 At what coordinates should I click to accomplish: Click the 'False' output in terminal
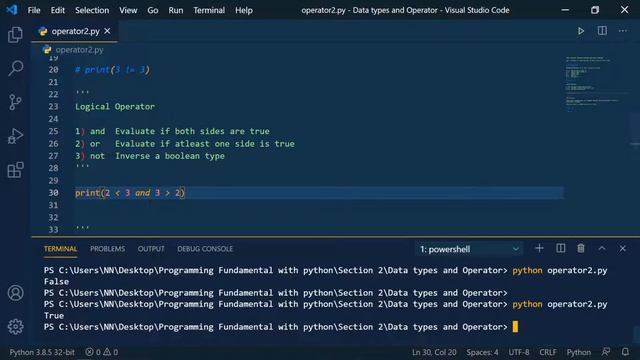pos(56,282)
